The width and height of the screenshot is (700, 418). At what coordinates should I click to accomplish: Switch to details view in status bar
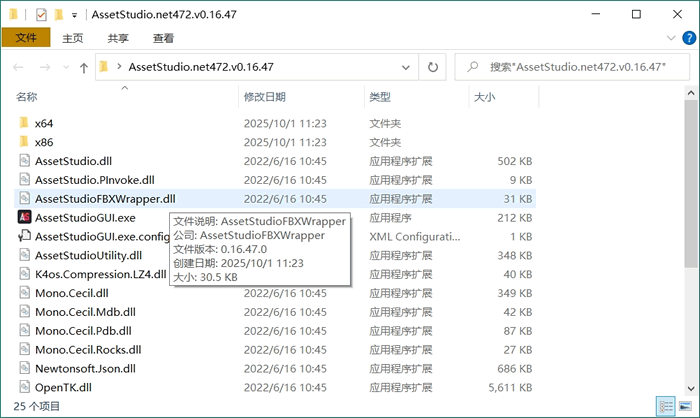(x=666, y=406)
